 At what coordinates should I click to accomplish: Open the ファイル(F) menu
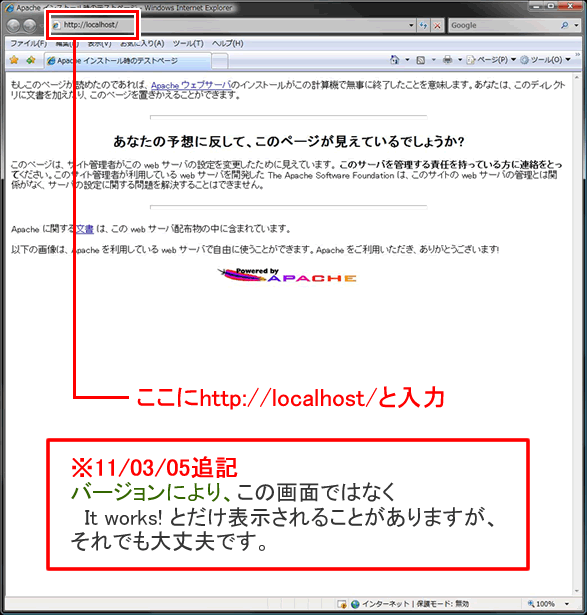coord(29,43)
